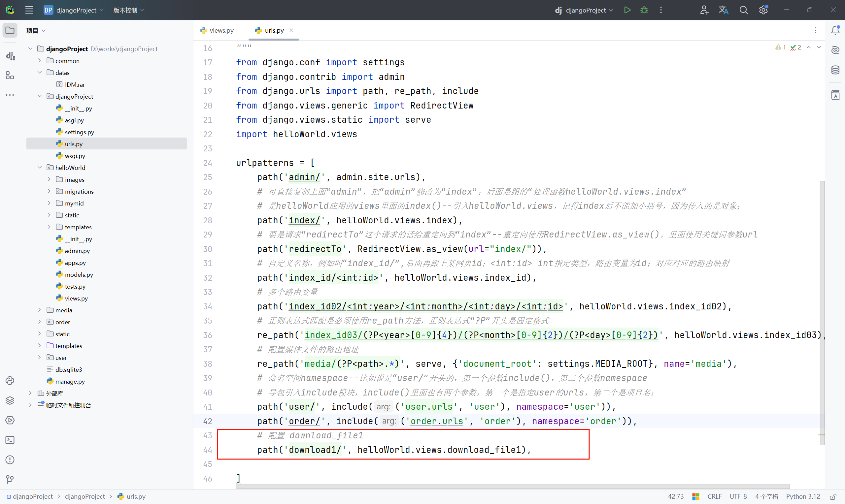The width and height of the screenshot is (845, 504).
Task: Open the run configuration djangoProject dropdown
Action: tap(584, 10)
